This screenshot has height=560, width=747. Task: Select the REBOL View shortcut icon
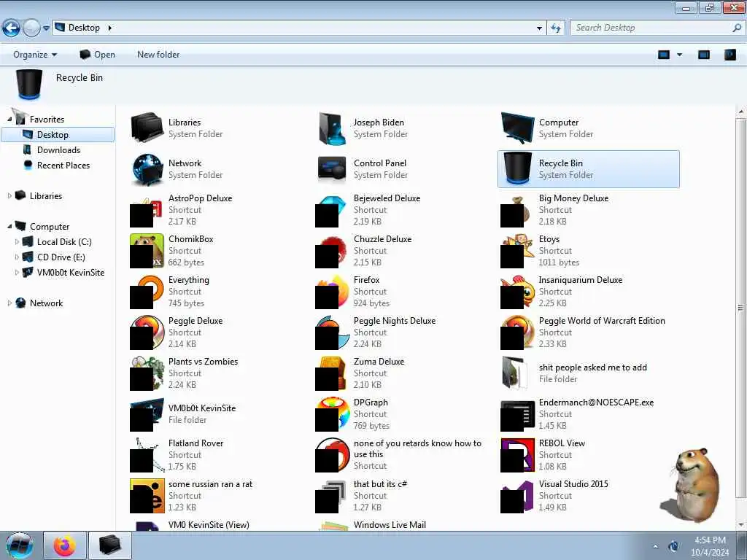[x=517, y=455]
